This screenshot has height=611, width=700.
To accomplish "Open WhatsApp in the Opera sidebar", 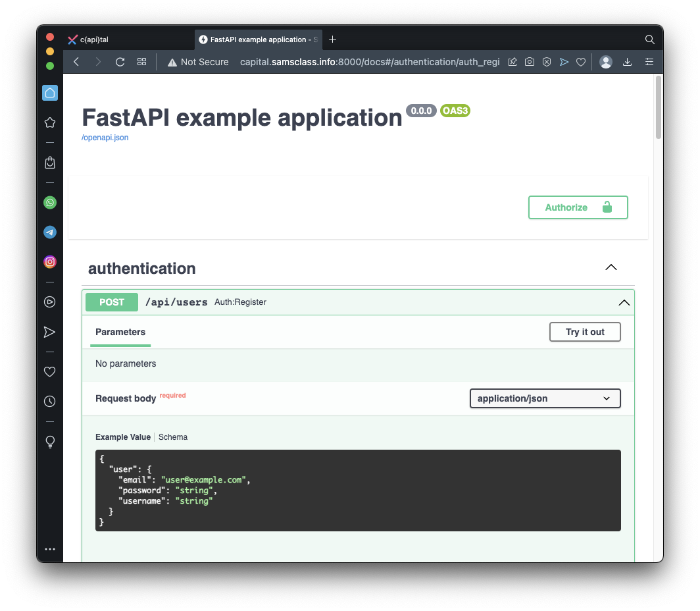I will tap(50, 203).
